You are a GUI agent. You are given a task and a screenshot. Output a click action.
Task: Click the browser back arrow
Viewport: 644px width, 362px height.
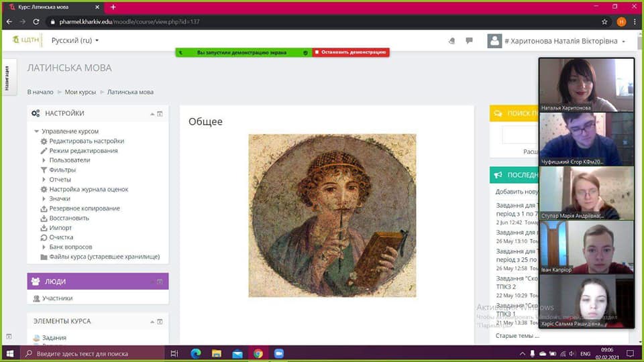click(9, 21)
